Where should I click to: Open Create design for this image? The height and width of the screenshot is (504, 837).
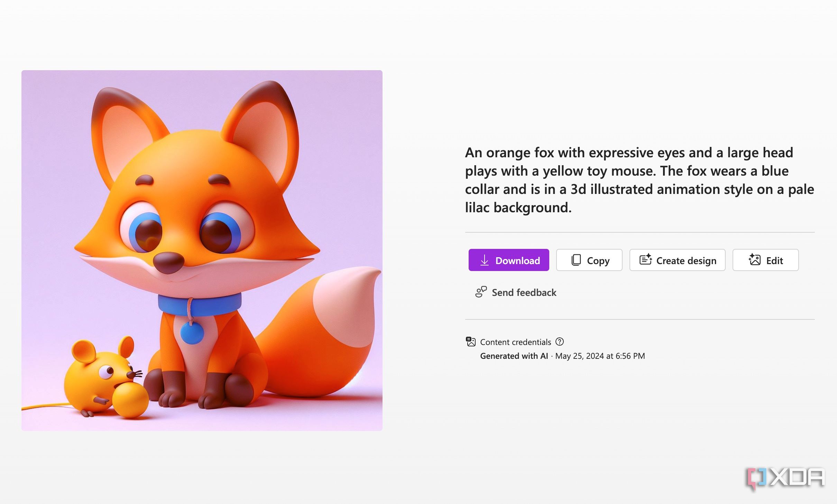tap(677, 260)
